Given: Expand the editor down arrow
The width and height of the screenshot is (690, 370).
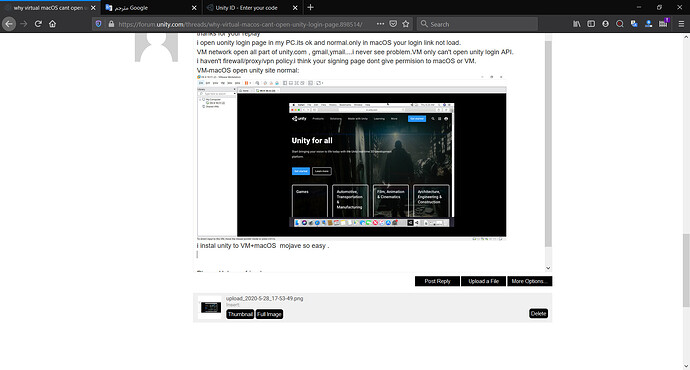Looking at the screenshot, I should pyautogui.click(x=548, y=268).
